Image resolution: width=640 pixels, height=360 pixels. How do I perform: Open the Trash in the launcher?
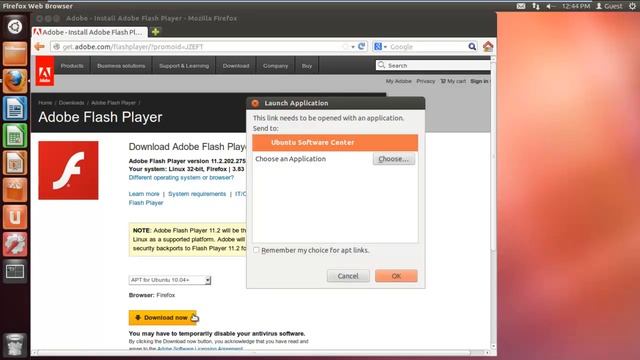[15, 345]
